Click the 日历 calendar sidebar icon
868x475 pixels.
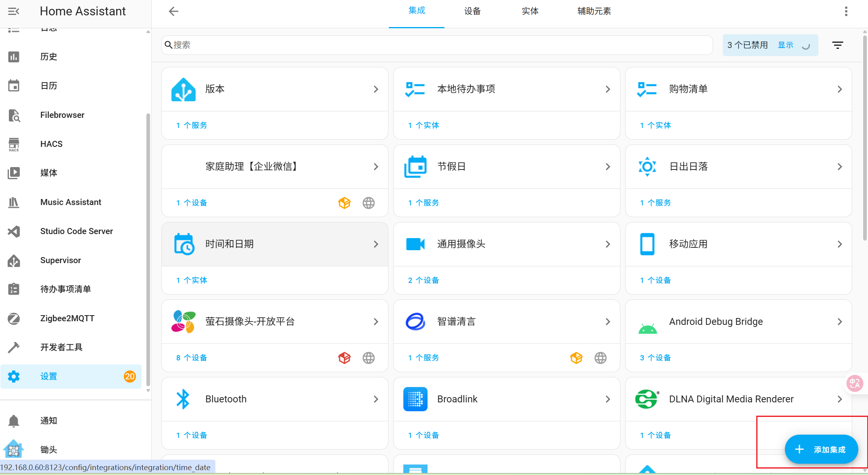point(14,86)
